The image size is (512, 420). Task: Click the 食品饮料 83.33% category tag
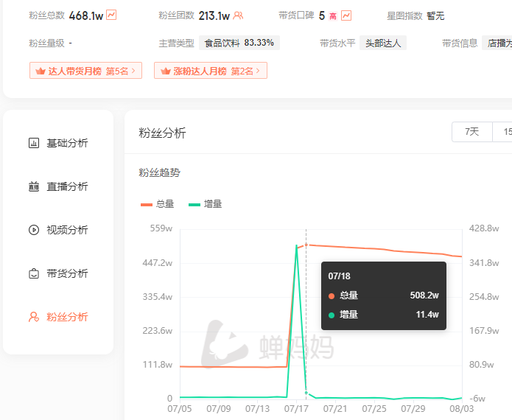239,43
